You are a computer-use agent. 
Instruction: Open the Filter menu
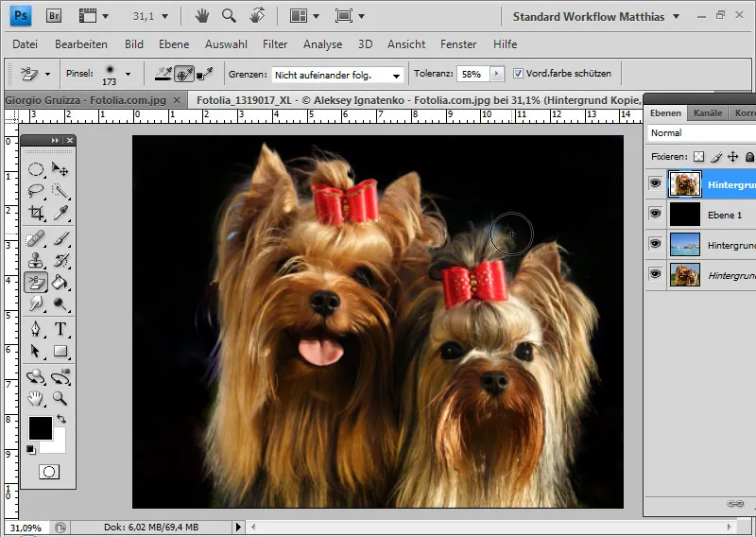[x=275, y=44]
